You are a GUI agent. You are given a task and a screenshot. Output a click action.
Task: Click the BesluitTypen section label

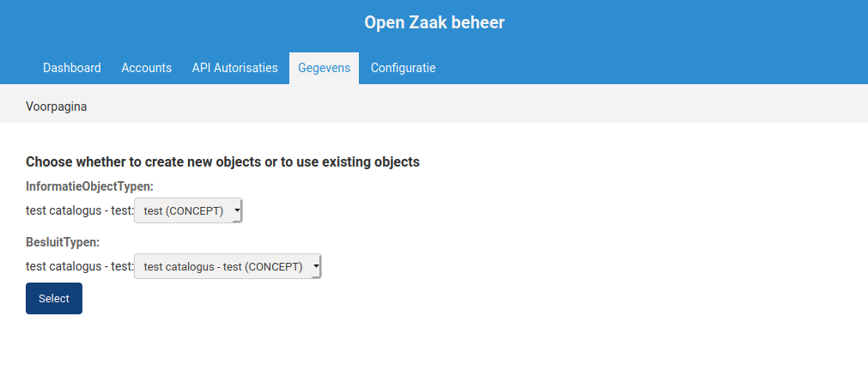pyautogui.click(x=63, y=242)
